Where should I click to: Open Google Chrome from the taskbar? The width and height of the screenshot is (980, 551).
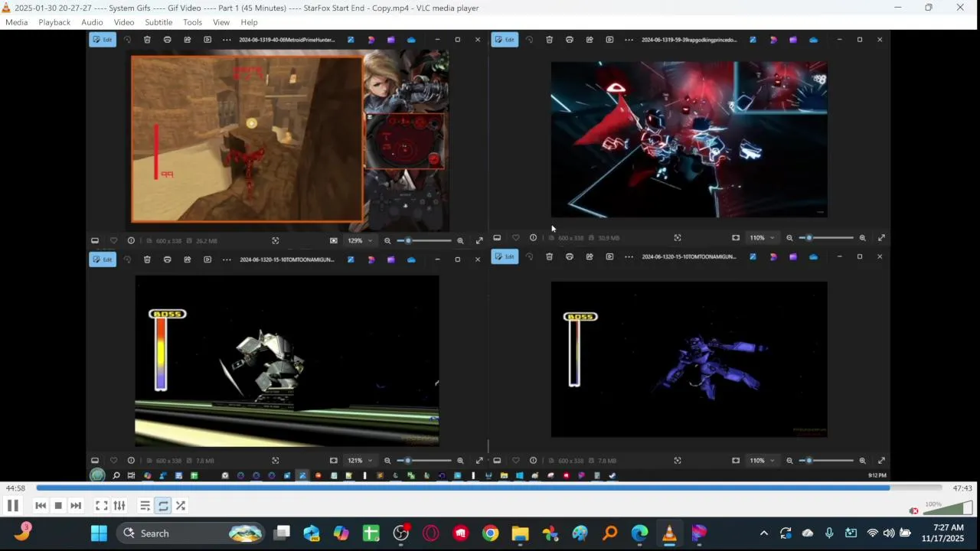[x=491, y=533]
